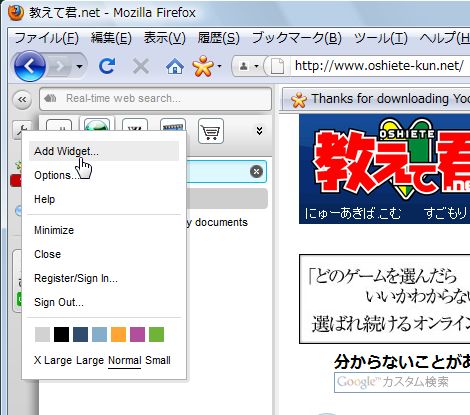
Task: Open the ファイル(F) menu
Action: (x=47, y=38)
